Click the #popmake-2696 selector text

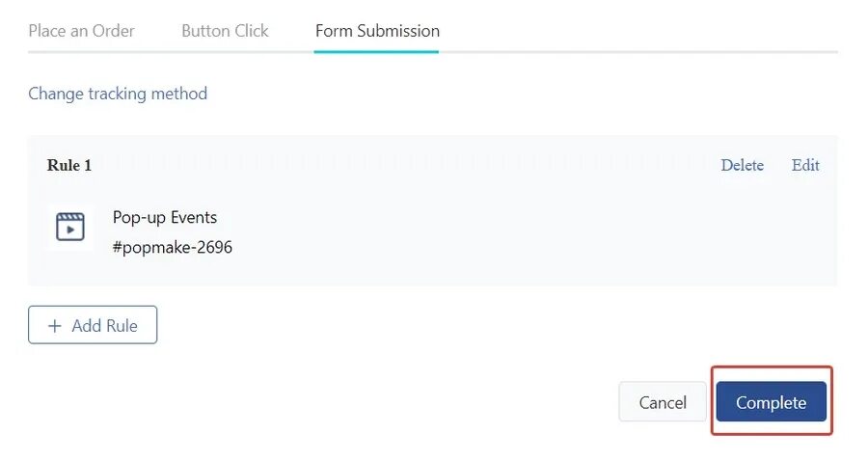[173, 247]
